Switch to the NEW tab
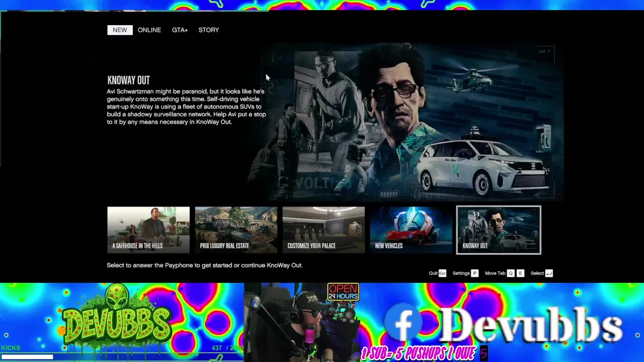Screen dimensions: 644x362 pyautogui.click(x=120, y=30)
